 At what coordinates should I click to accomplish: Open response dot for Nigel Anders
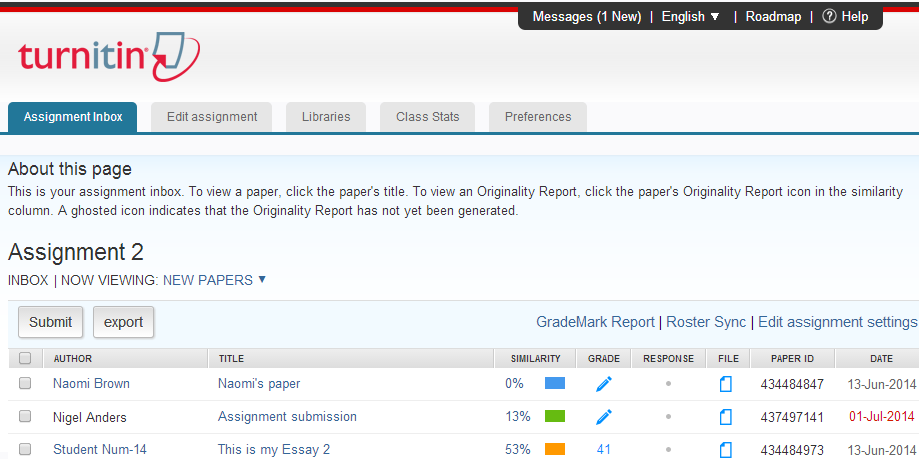click(668, 417)
